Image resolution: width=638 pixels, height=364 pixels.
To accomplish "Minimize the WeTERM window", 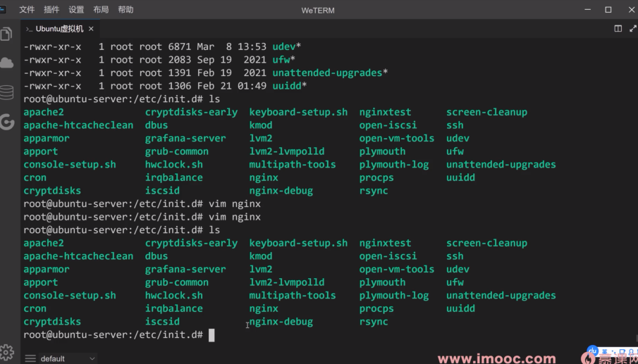I will tap(587, 10).
